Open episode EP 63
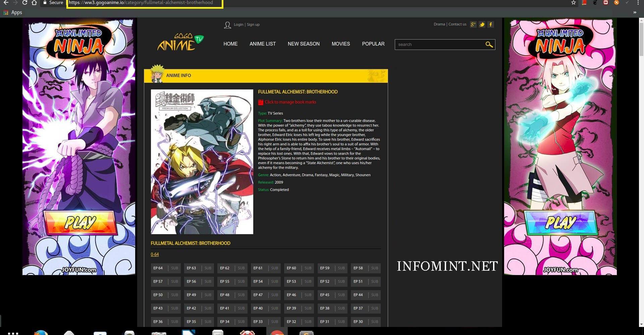 tap(199, 268)
